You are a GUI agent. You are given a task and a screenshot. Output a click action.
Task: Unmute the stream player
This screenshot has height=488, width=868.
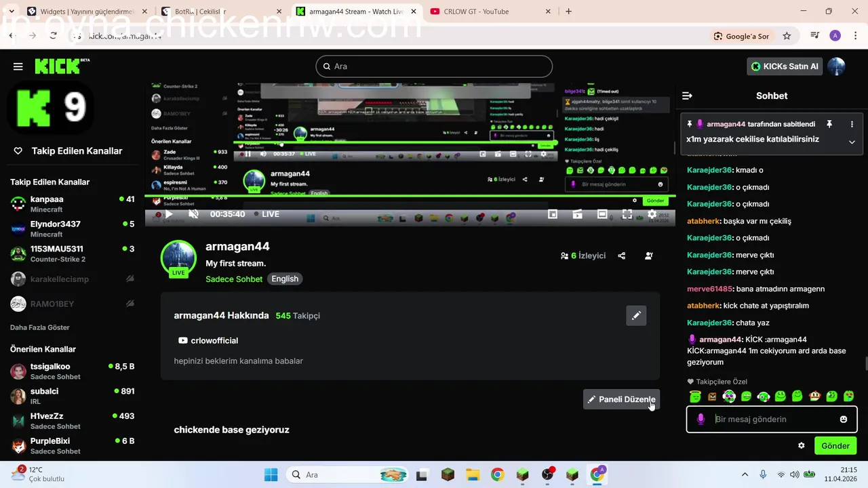[x=193, y=214]
